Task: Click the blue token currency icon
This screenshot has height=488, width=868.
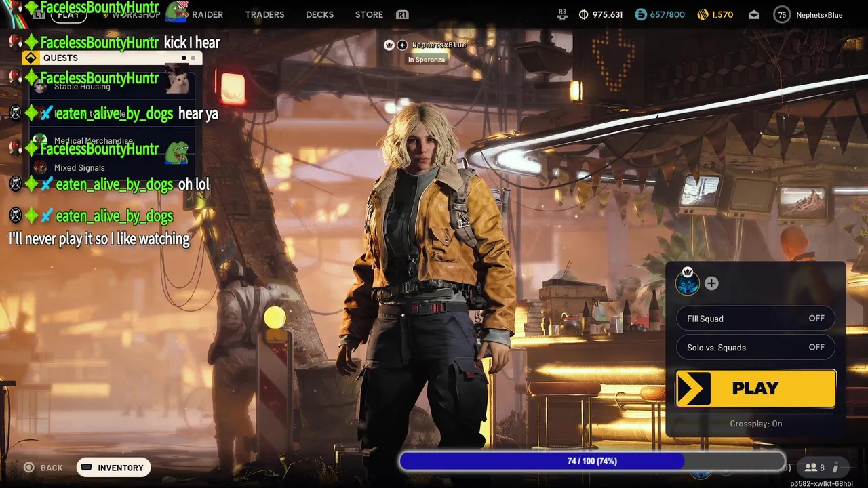Action: [x=641, y=14]
